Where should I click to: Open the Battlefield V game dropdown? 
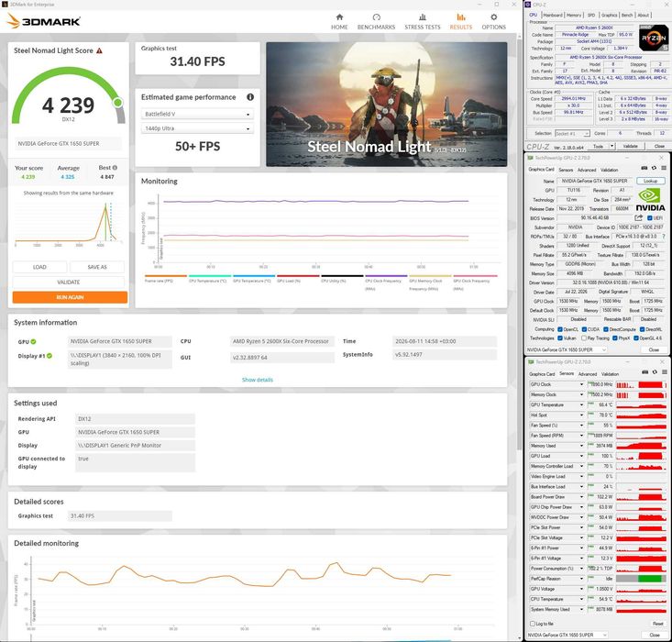[197, 114]
